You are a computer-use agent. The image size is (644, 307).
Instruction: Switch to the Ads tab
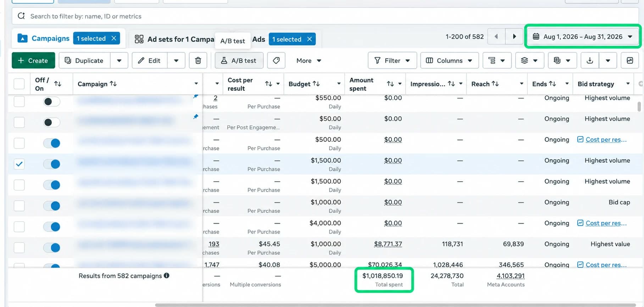click(x=259, y=39)
